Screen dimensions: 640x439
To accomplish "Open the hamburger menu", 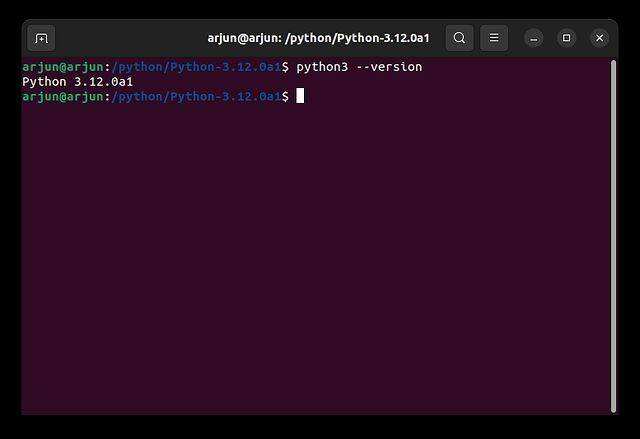I will [493, 38].
